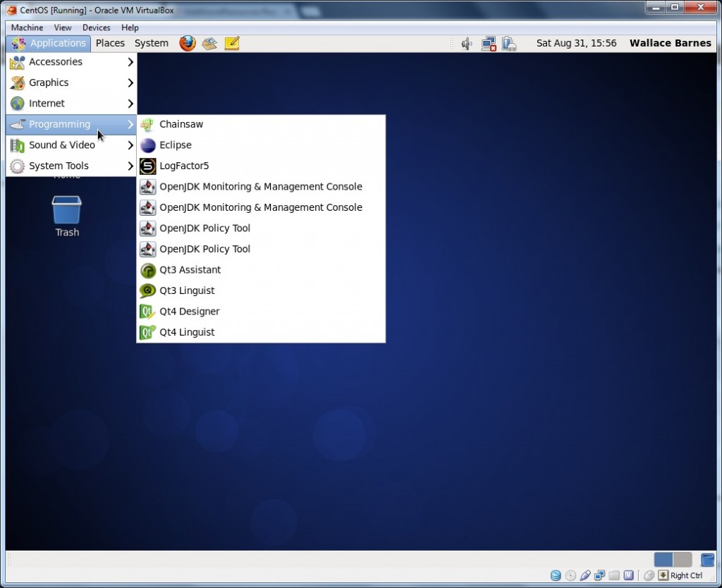
Task: Click the network status icon in the notification area
Action: pyautogui.click(x=489, y=43)
